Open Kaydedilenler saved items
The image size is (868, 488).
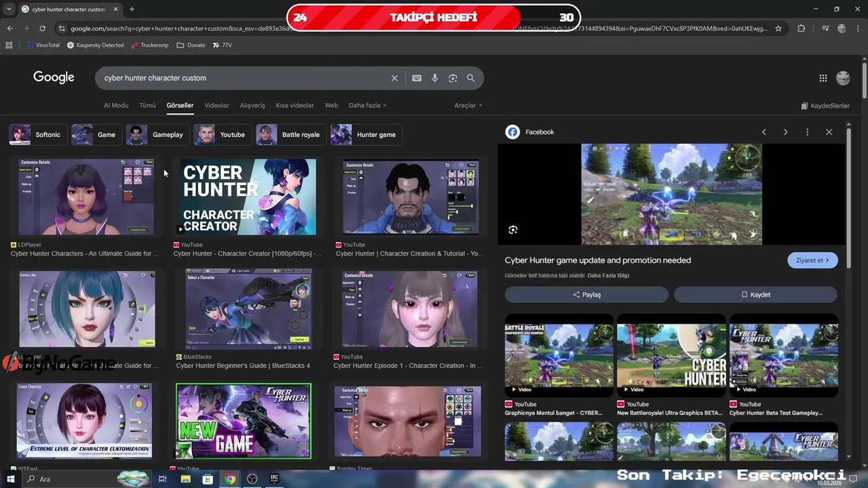point(825,106)
